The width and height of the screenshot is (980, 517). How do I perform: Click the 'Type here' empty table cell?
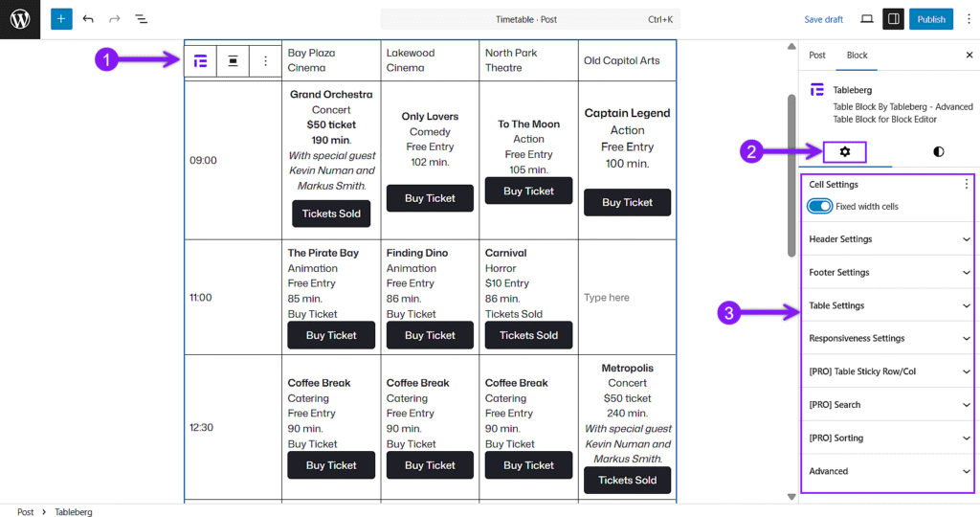click(x=607, y=298)
